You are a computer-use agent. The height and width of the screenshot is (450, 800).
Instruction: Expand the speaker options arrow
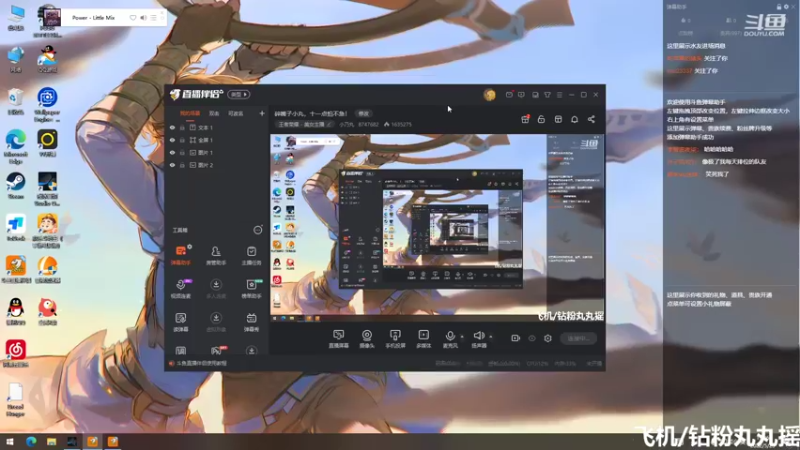[491, 336]
